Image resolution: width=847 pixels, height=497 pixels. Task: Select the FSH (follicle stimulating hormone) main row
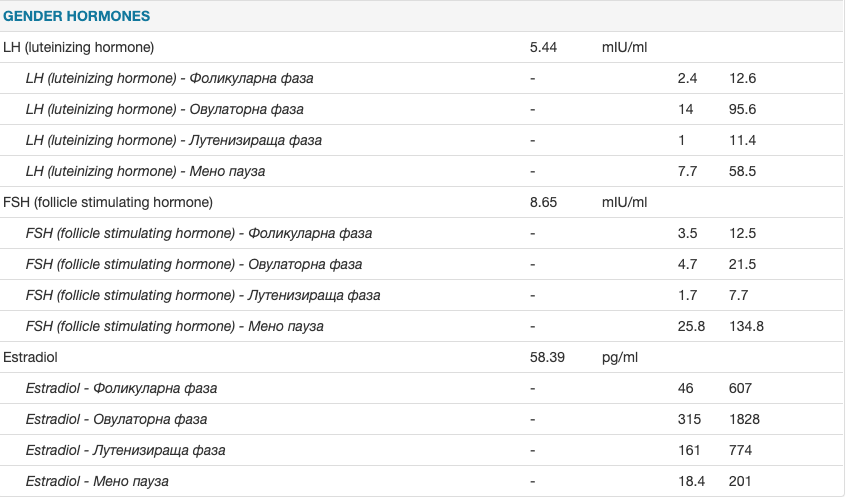108,202
